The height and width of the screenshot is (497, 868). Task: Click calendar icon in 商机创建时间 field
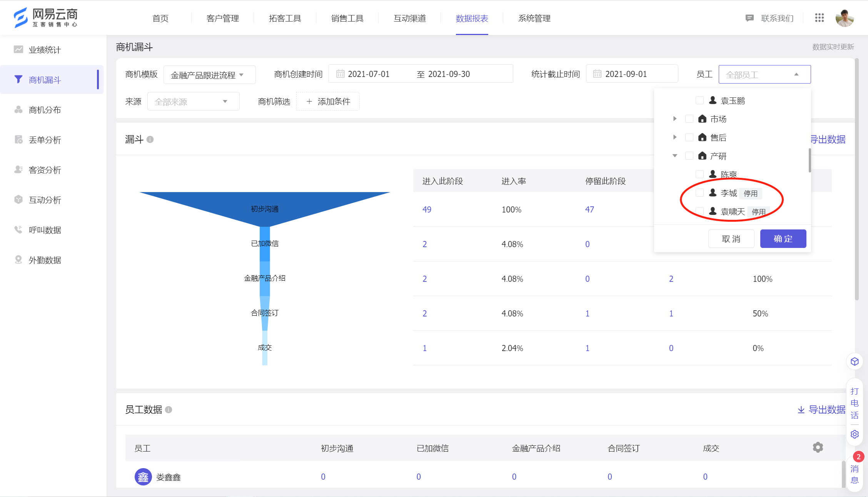pos(340,74)
